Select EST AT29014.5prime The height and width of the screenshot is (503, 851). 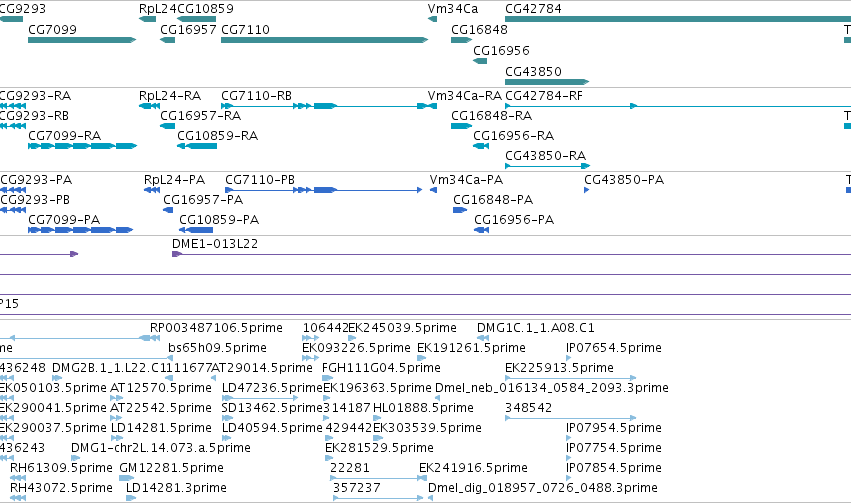[x=262, y=368]
